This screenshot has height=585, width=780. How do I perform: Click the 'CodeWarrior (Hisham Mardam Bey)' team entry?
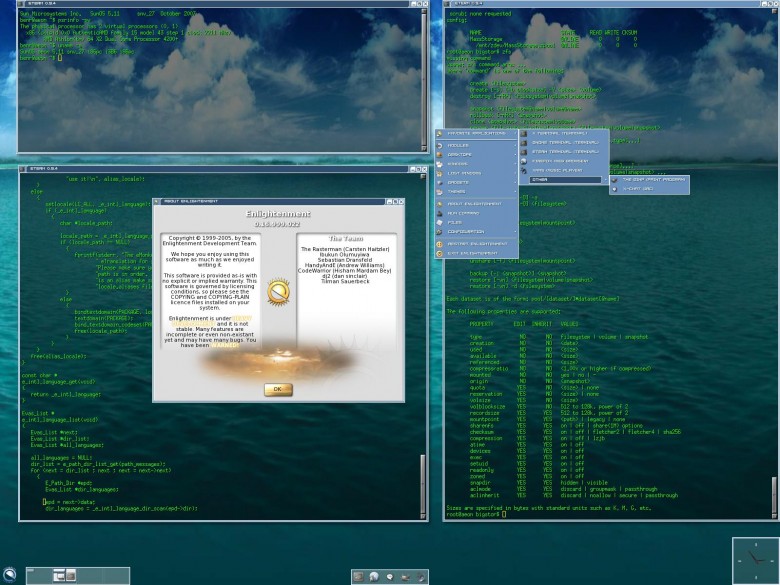click(x=345, y=271)
